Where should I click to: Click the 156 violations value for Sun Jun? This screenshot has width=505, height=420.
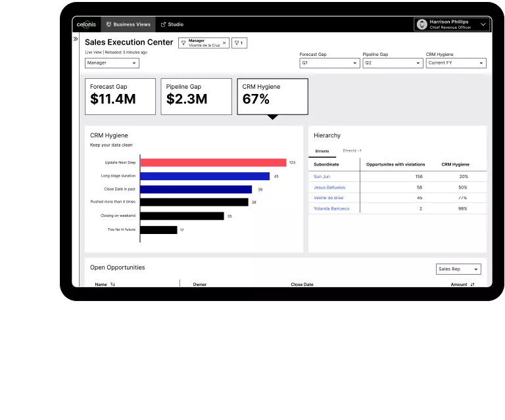point(419,177)
